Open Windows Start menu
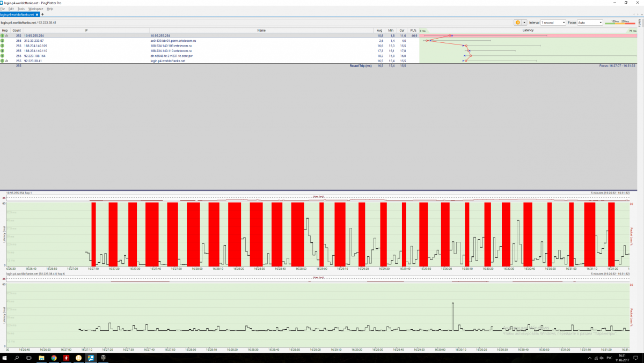 [x=5, y=358]
